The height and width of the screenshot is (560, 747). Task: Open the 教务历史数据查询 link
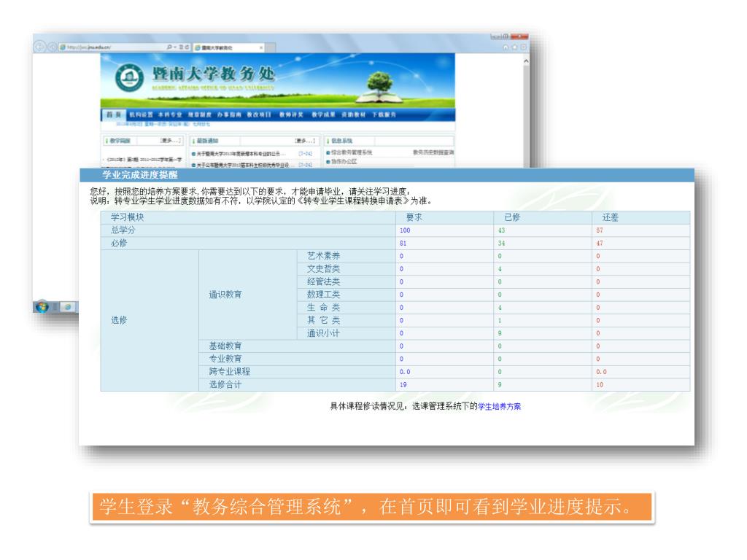point(433,152)
